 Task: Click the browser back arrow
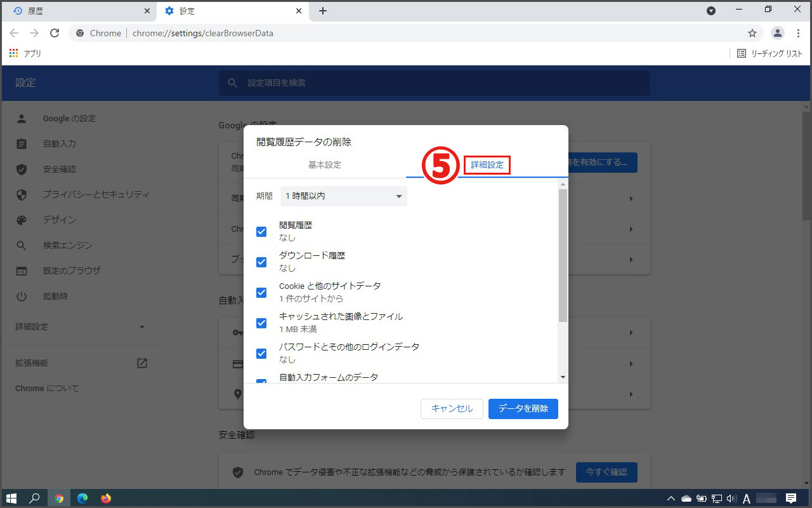(x=14, y=33)
